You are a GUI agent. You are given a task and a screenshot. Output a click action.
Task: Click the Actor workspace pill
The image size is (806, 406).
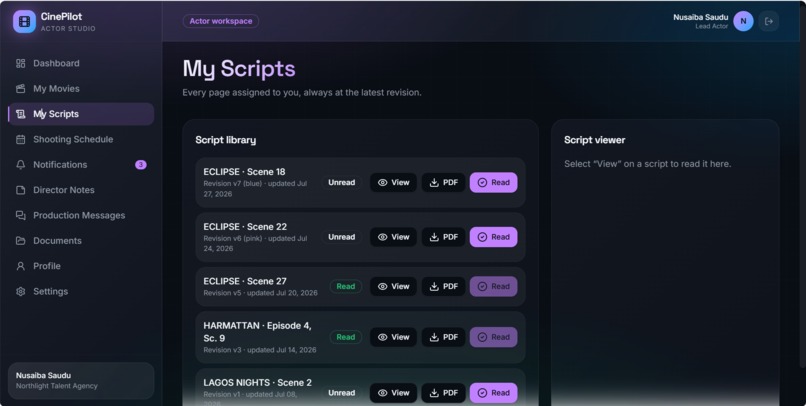pyautogui.click(x=221, y=21)
